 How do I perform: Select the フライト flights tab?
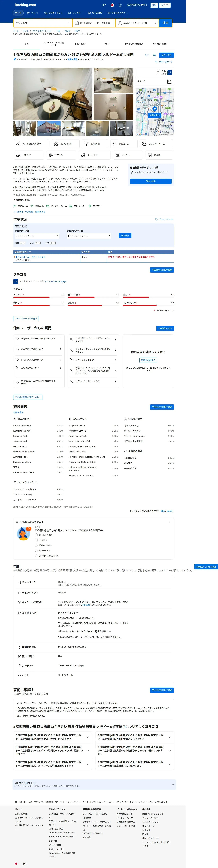click(x=33, y=13)
